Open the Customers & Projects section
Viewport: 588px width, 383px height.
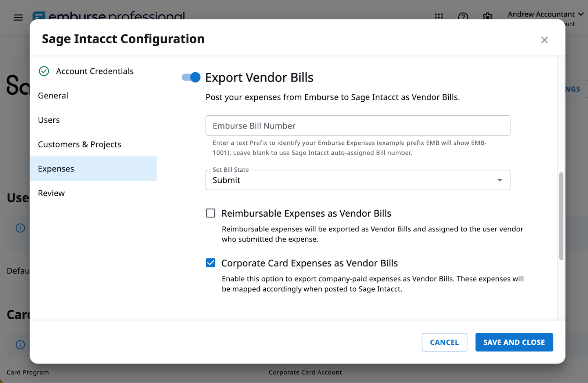(93, 144)
